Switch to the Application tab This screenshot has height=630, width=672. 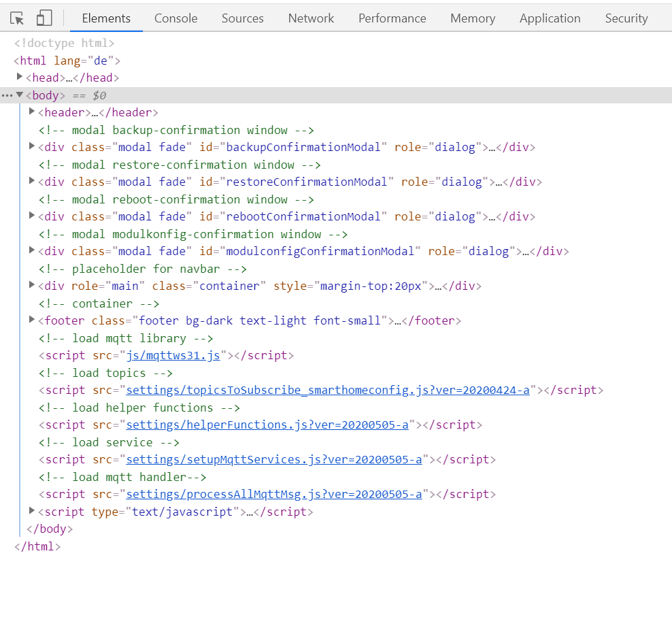point(550,18)
